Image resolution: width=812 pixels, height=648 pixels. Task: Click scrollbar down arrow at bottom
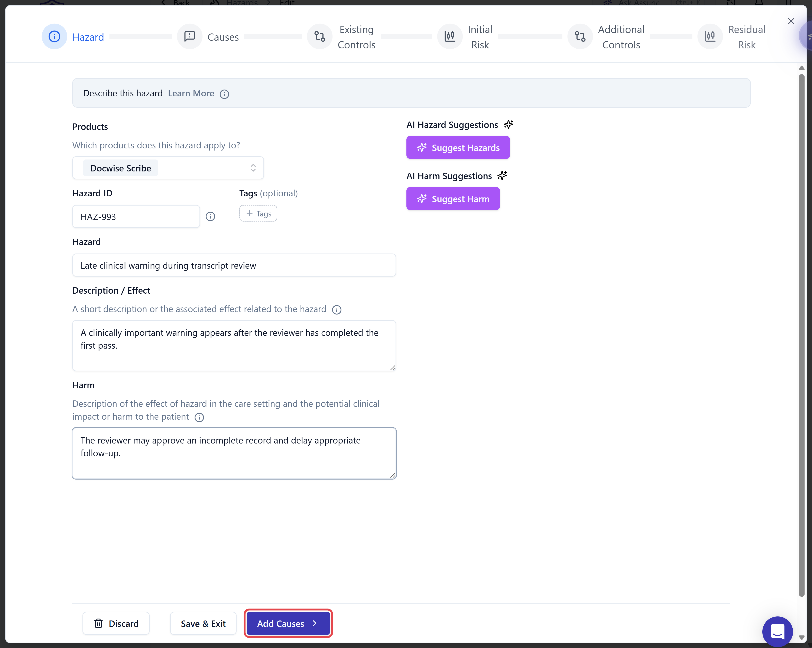802,638
